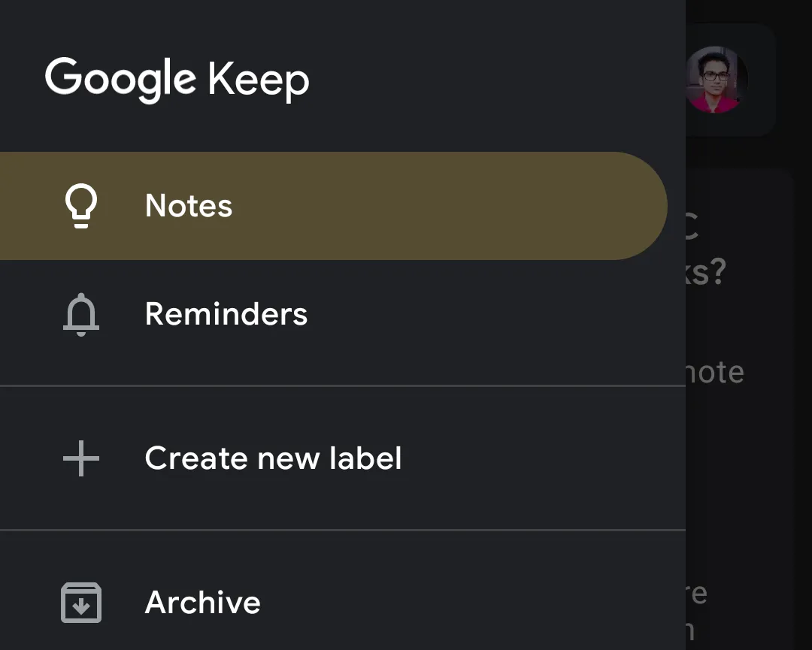Screen dimensions: 812x650
Task: Click the plus icon for creating a label
Action: [x=80, y=458]
